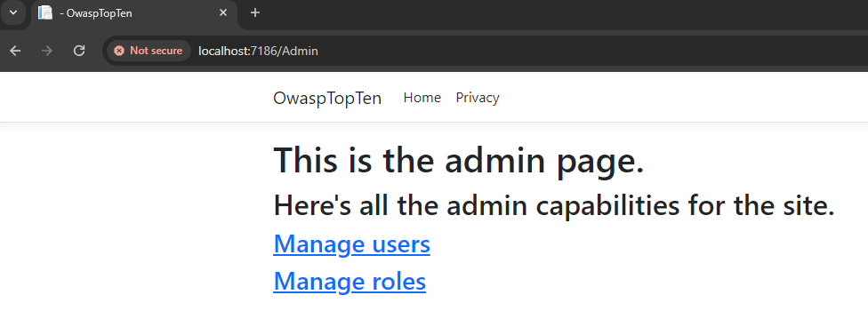Click the browser forward arrow

coord(47,51)
